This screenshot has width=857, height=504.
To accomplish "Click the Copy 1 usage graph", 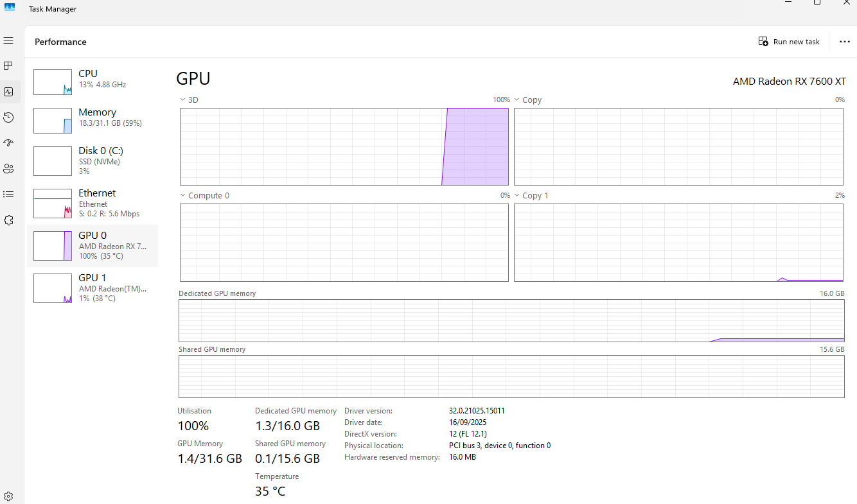I will pyautogui.click(x=678, y=243).
